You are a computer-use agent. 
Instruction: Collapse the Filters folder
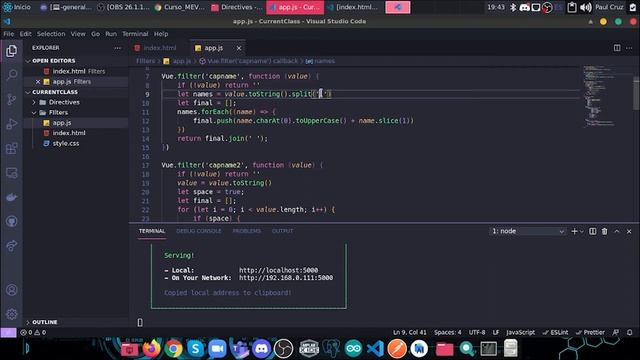58,113
